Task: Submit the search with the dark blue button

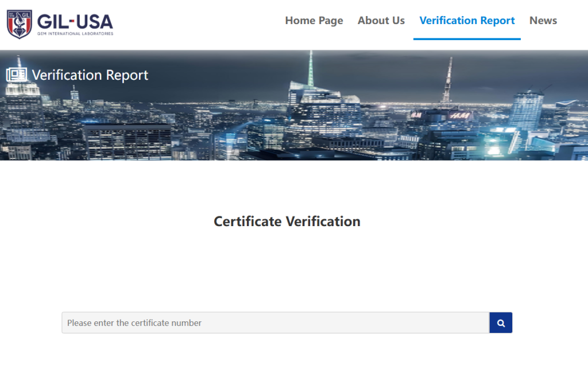Action: 501,323
